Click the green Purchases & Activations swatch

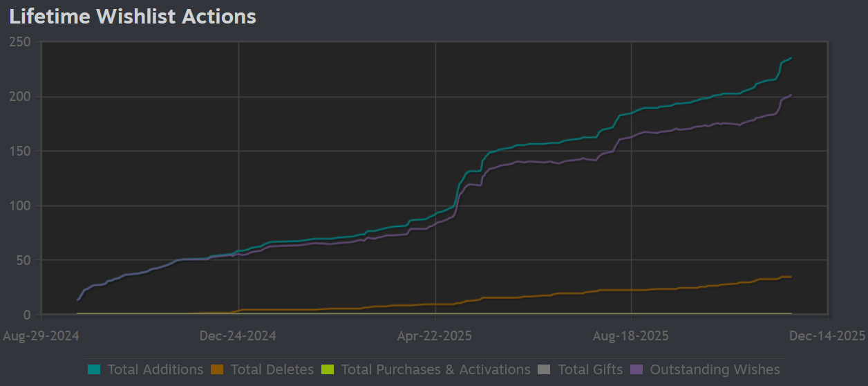(328, 370)
